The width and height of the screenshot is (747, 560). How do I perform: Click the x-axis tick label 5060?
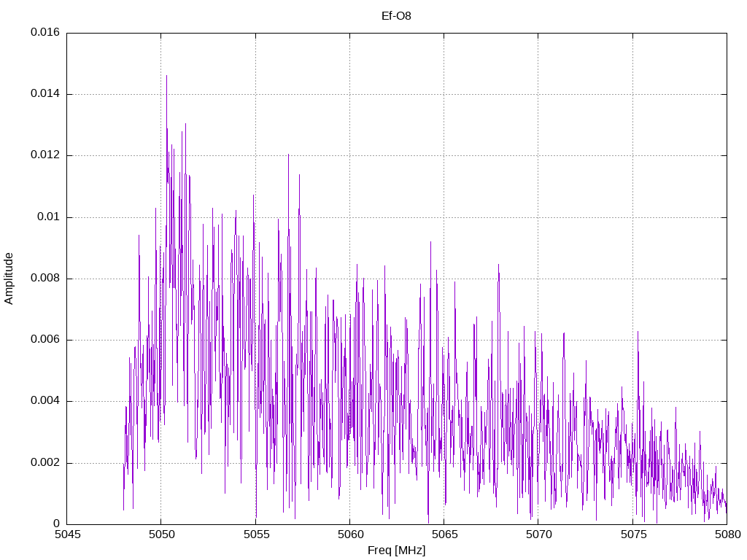(351, 534)
